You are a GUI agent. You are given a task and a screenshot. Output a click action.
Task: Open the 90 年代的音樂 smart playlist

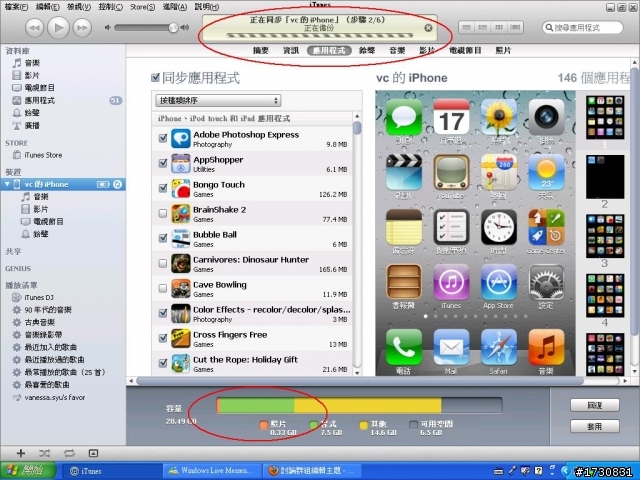click(x=48, y=310)
